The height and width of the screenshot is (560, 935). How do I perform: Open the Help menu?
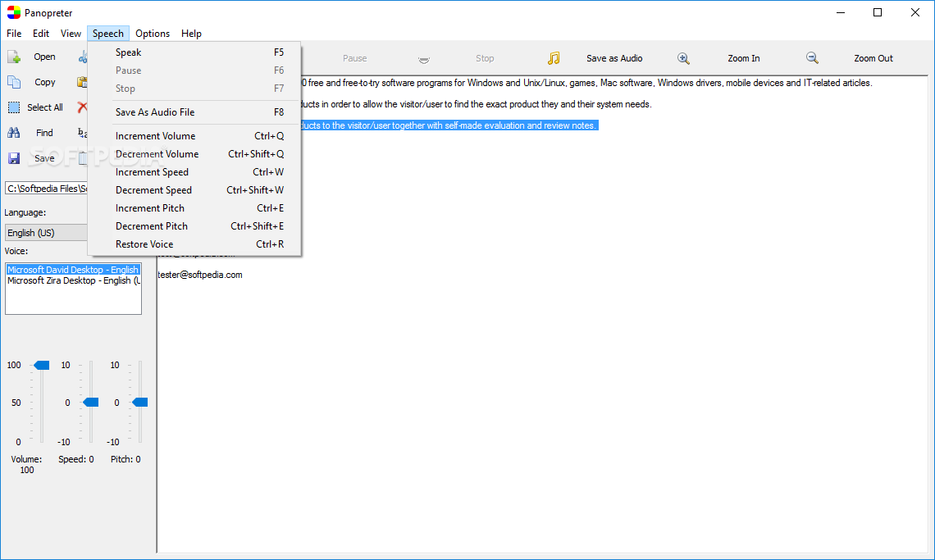191,34
